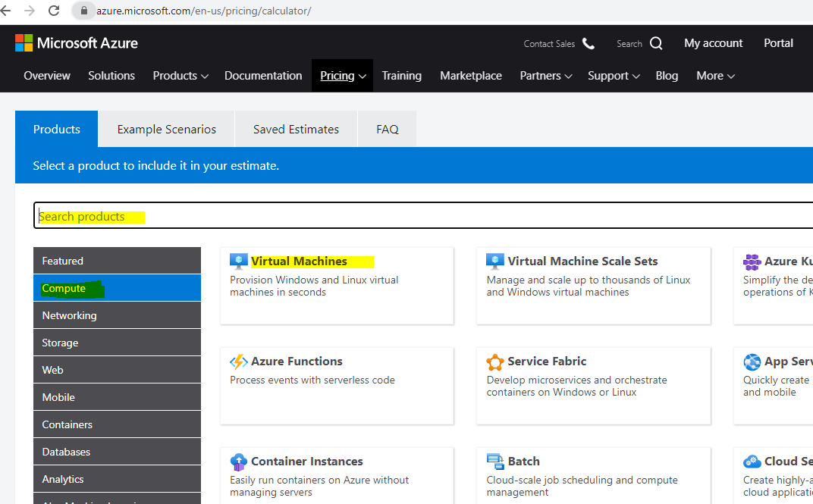
Task: Open the Documentation nav item
Action: [x=263, y=76]
